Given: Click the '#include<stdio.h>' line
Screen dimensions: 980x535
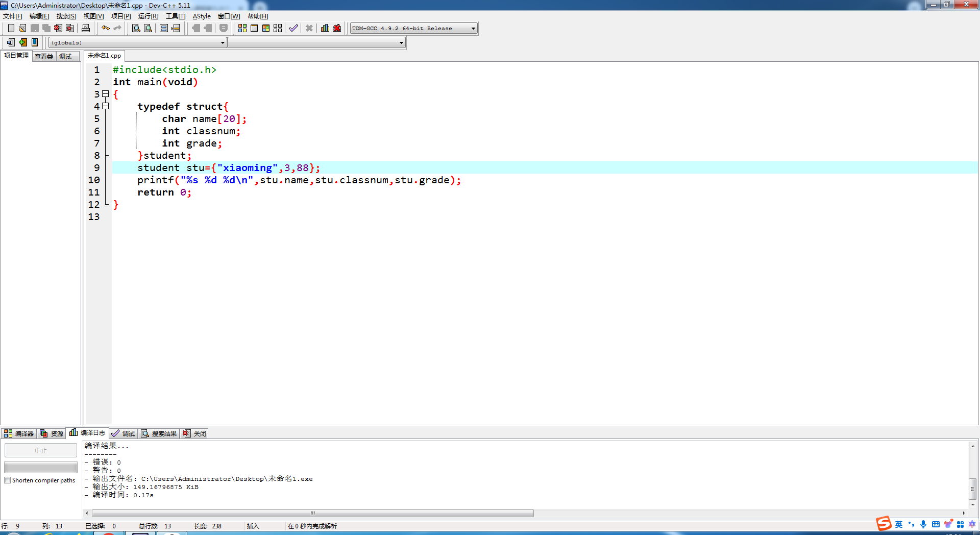Looking at the screenshot, I should (165, 69).
